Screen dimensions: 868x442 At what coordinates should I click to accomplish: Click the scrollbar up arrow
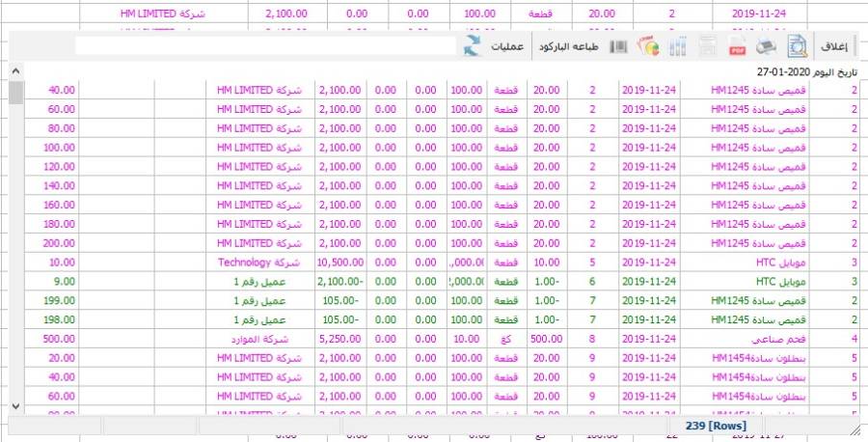click(x=15, y=71)
